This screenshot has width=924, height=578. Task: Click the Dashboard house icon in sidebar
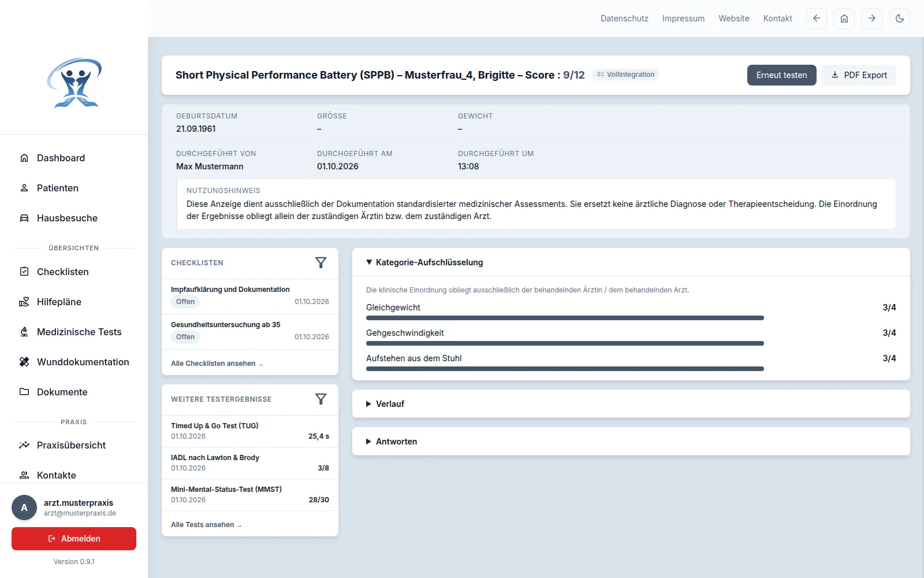point(24,158)
